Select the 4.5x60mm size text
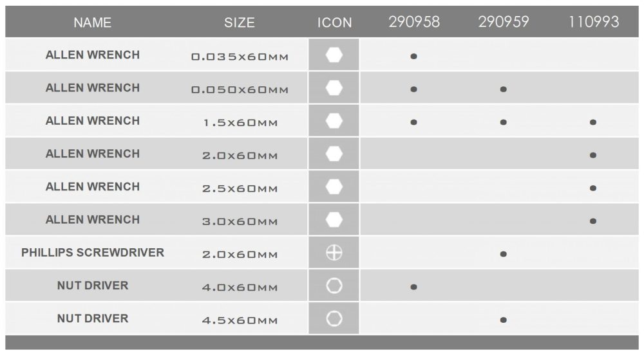This screenshot has width=644, height=355. point(240,320)
